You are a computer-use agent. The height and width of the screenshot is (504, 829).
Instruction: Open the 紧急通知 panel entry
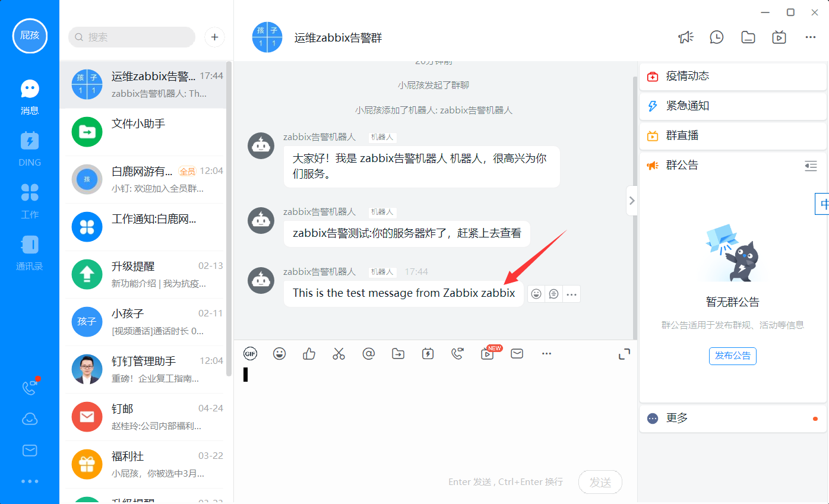733,106
